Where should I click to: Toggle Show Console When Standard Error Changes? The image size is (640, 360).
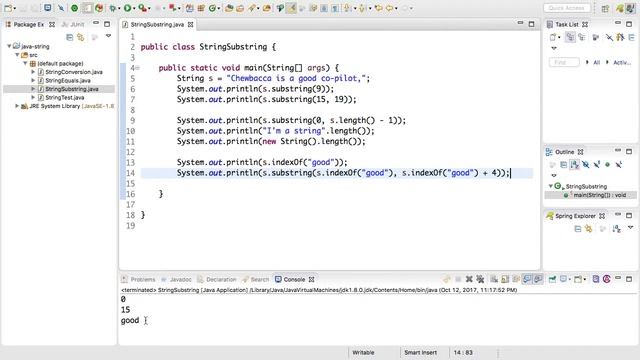tap(538, 279)
